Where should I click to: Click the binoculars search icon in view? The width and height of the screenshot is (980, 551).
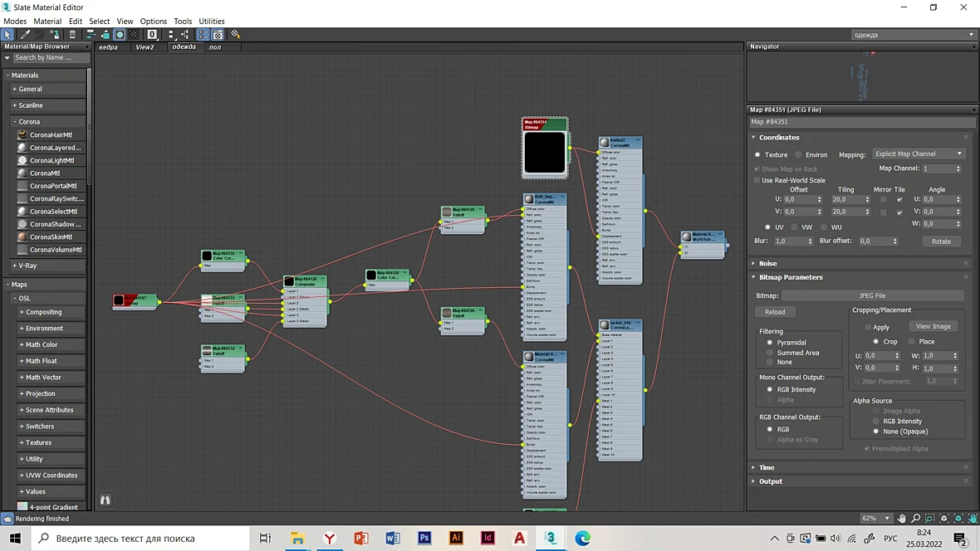tap(105, 500)
